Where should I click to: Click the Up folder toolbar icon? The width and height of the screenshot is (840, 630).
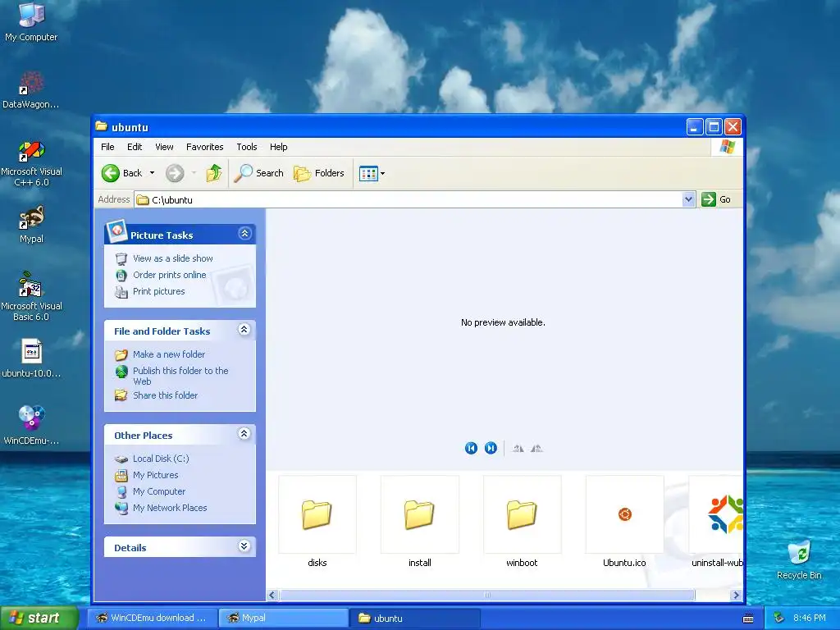[x=214, y=173]
